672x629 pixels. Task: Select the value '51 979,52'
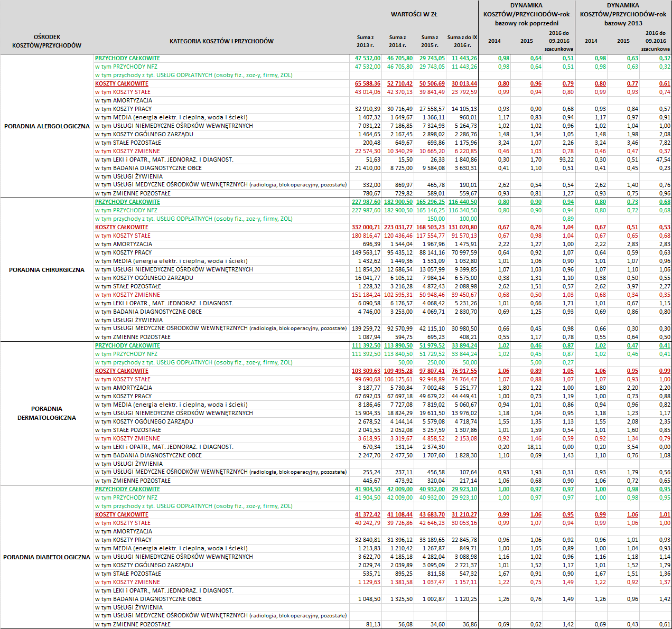point(432,345)
